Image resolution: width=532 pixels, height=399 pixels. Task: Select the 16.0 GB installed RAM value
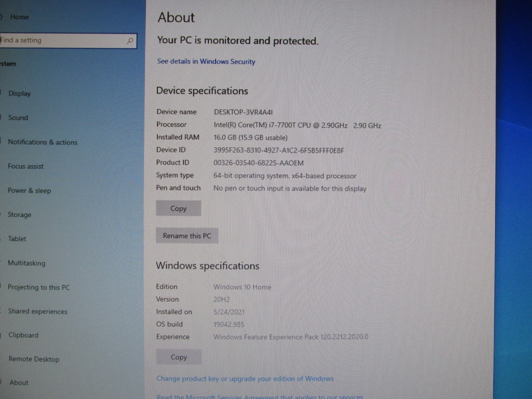point(250,138)
